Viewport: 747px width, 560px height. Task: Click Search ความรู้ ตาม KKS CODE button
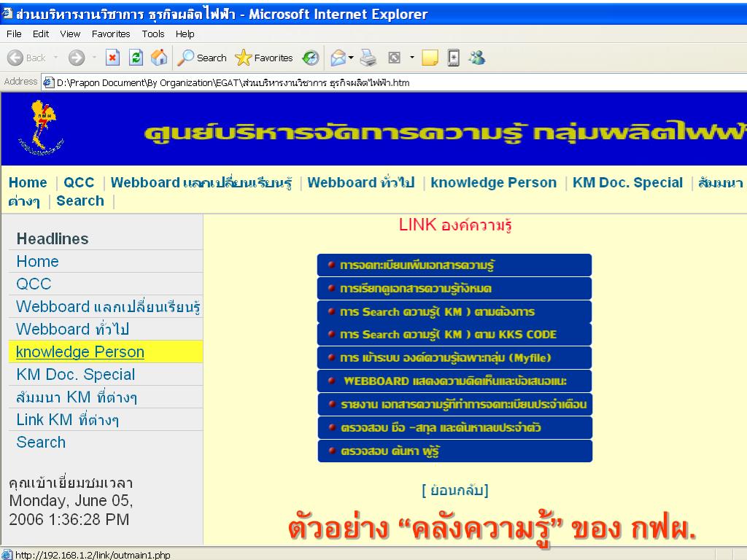pyautogui.click(x=454, y=334)
